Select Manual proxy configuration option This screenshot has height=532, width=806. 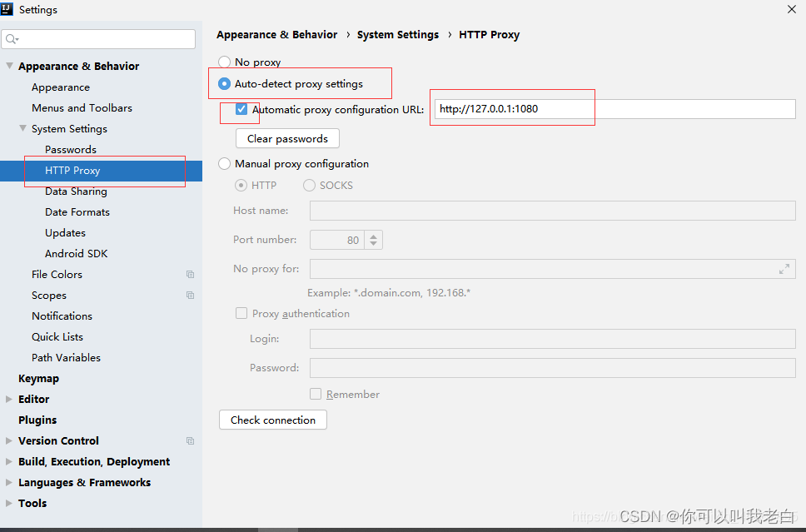pyautogui.click(x=224, y=164)
